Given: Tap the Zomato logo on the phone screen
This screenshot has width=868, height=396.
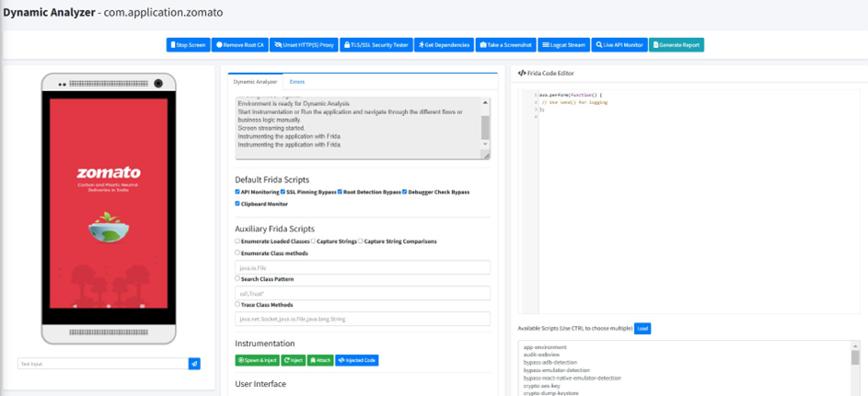Looking at the screenshot, I should [x=109, y=172].
